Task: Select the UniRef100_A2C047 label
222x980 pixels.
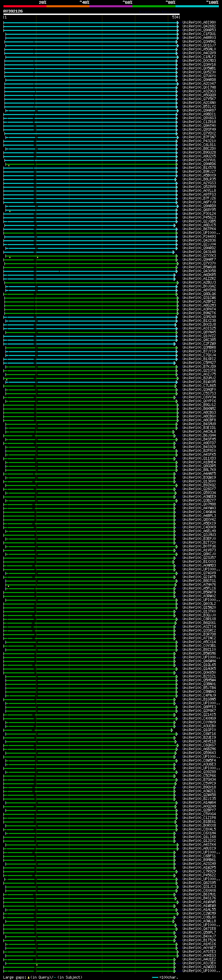Action: (x=199, y=84)
